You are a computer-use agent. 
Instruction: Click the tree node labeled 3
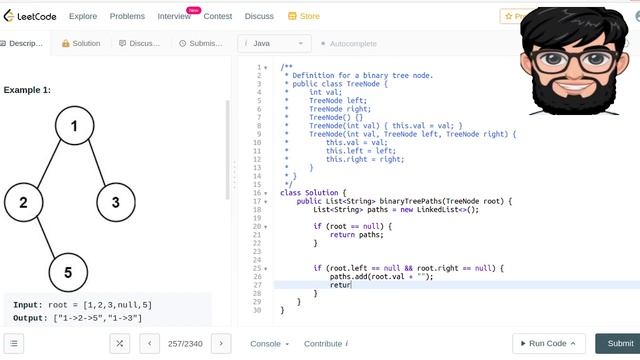[x=116, y=202]
